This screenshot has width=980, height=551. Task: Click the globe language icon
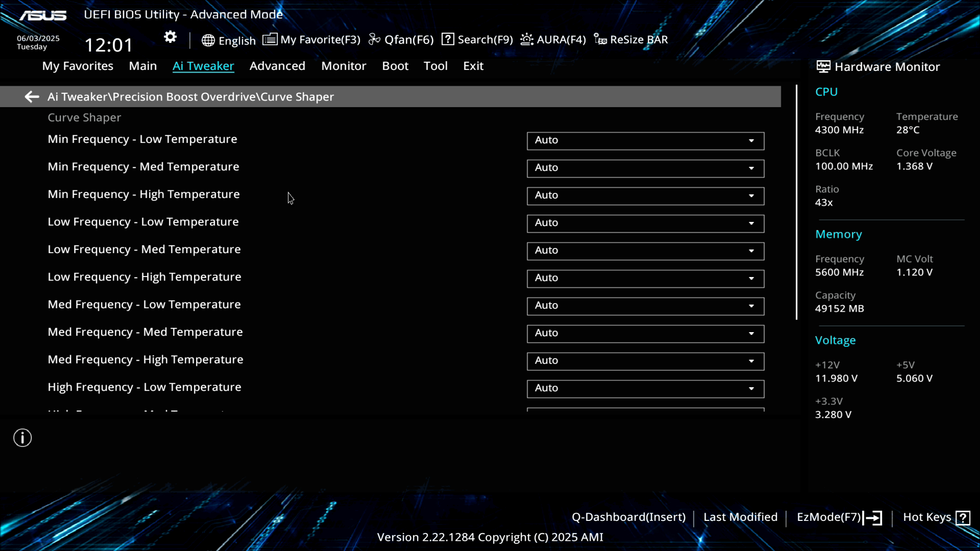point(208,40)
